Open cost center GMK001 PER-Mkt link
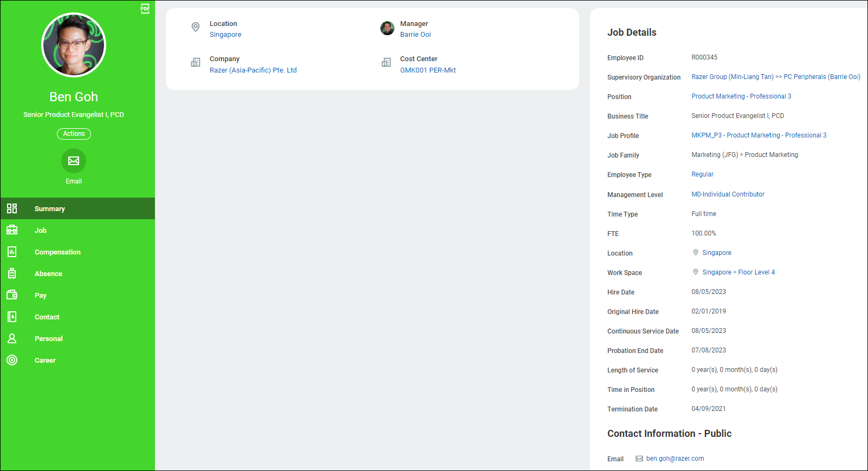 pyautogui.click(x=428, y=70)
